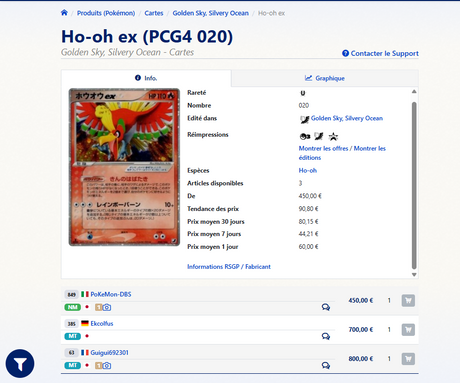Screen dimensions: 460x383
Task: Open comment bubble on PoKeMon-DBS offer
Action: (326, 307)
